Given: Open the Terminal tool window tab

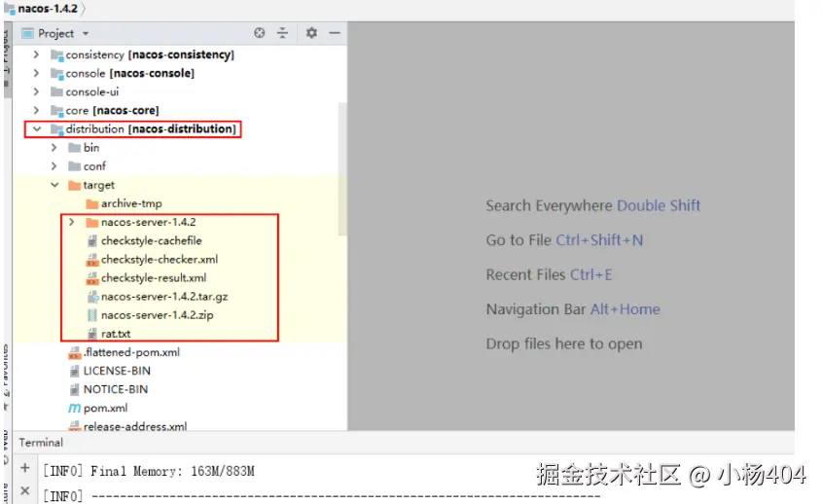Looking at the screenshot, I should tap(41, 443).
